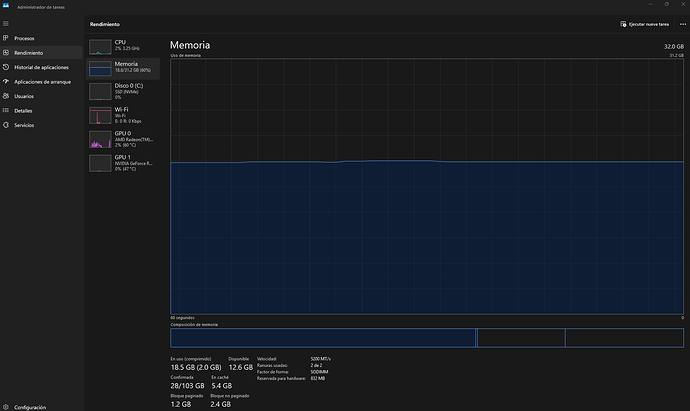690x411 pixels.
Task: Maximize or restore the Task Manager window
Action: pyautogui.click(x=667, y=4)
